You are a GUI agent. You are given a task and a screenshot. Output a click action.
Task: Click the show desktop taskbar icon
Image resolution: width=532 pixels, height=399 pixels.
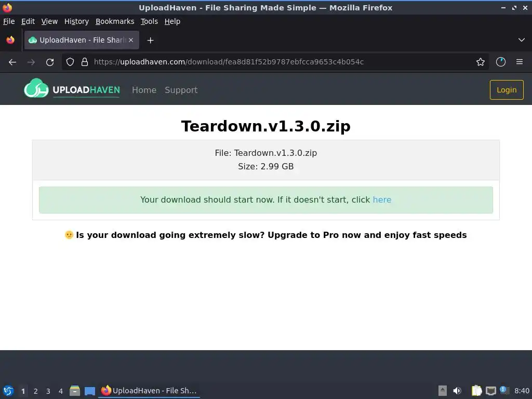coord(89,391)
